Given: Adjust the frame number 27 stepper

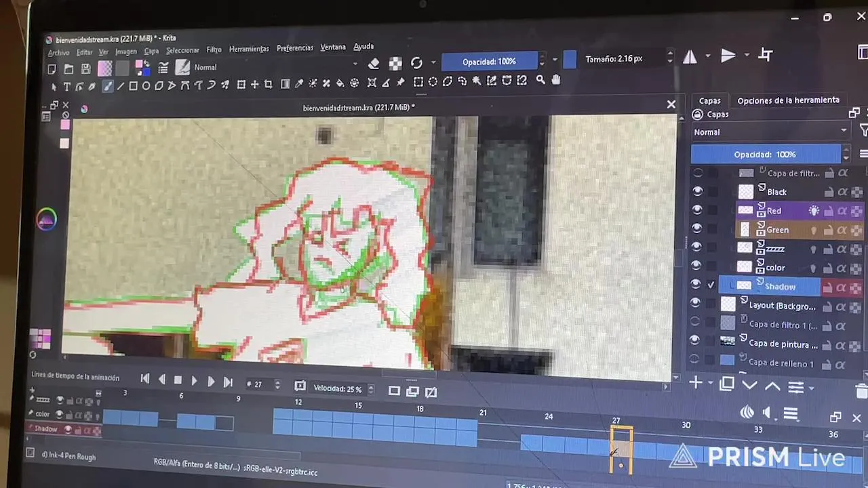Looking at the screenshot, I should coord(277,384).
